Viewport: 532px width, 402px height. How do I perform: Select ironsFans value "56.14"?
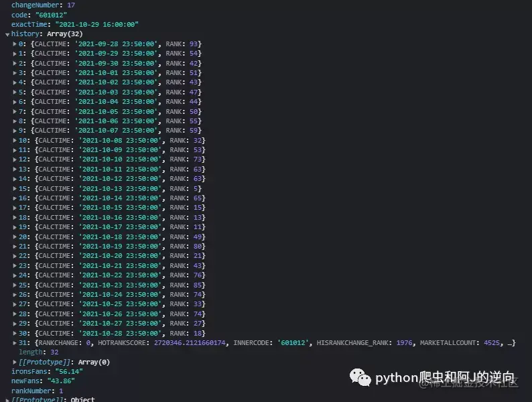(69, 371)
